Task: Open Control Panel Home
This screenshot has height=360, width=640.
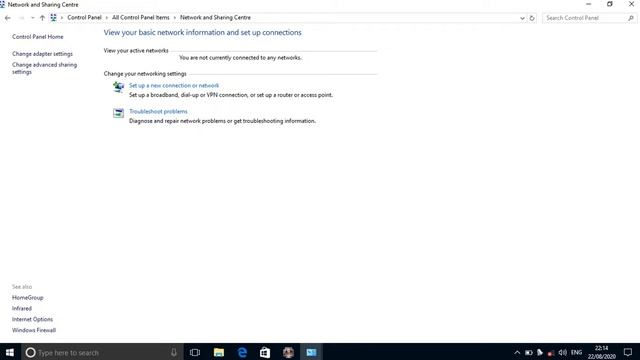Action: 38,37
